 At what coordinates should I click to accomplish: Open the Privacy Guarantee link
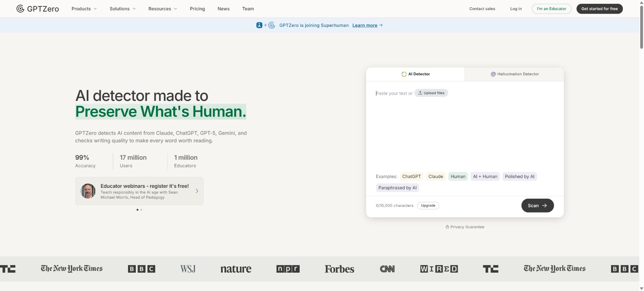tap(465, 227)
